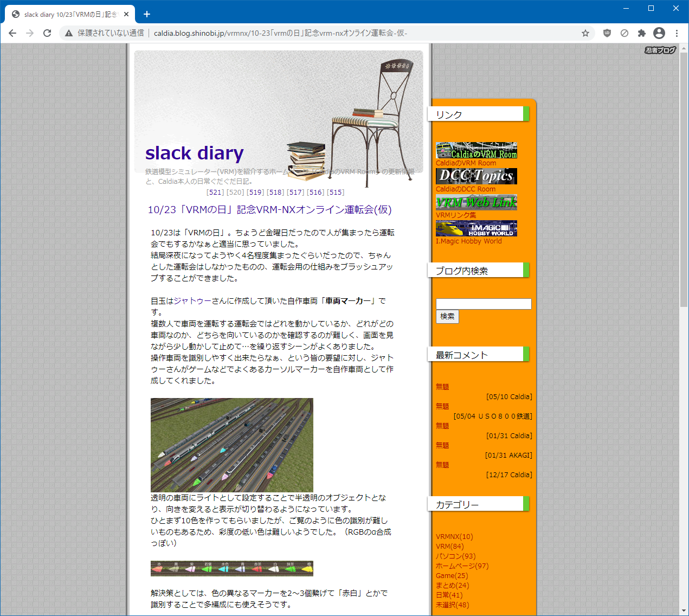Open the 無題 comment dated 05/04
689x616 pixels.
[x=442, y=407]
